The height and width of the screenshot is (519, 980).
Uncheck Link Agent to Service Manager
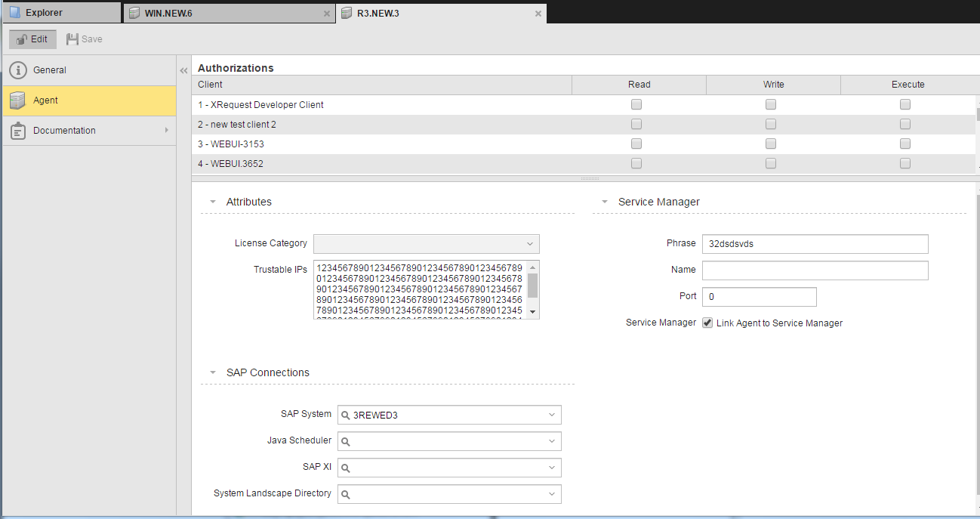pyautogui.click(x=707, y=323)
